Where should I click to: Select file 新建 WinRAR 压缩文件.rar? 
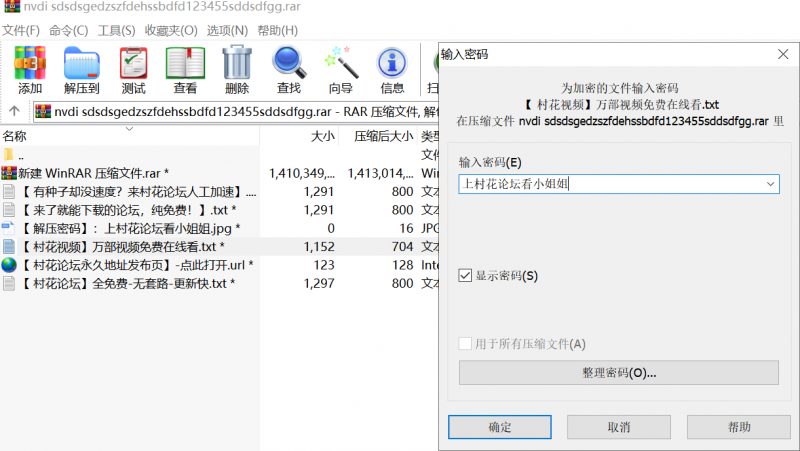point(93,173)
